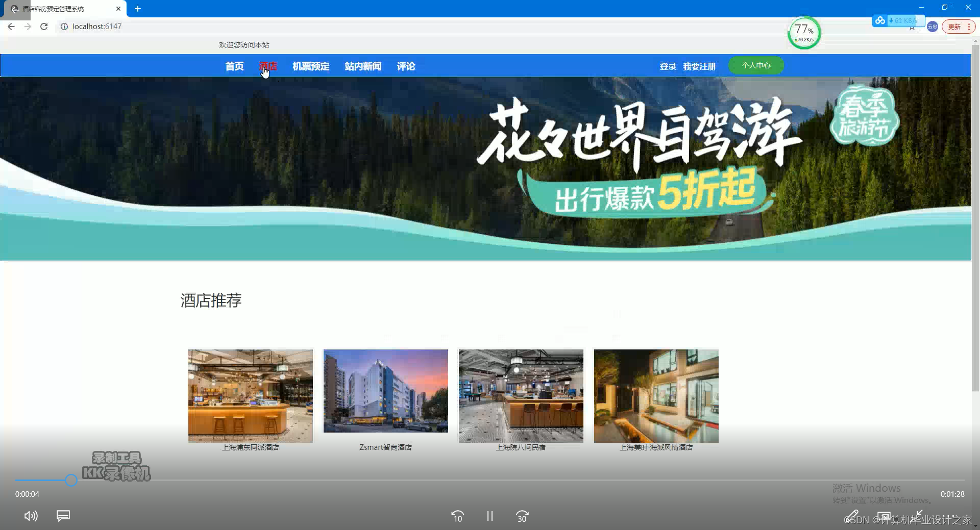The width and height of the screenshot is (980, 530).
Task: Open the pencil edit tool in player
Action: (x=851, y=516)
